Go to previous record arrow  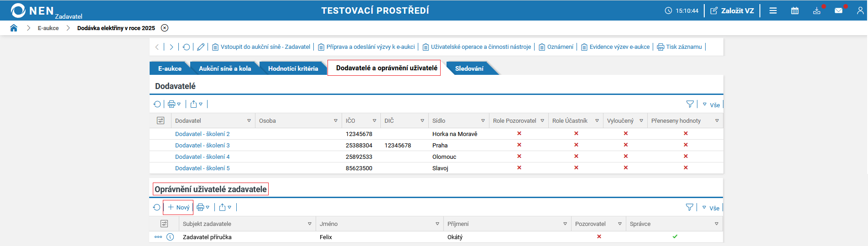pyautogui.click(x=157, y=47)
